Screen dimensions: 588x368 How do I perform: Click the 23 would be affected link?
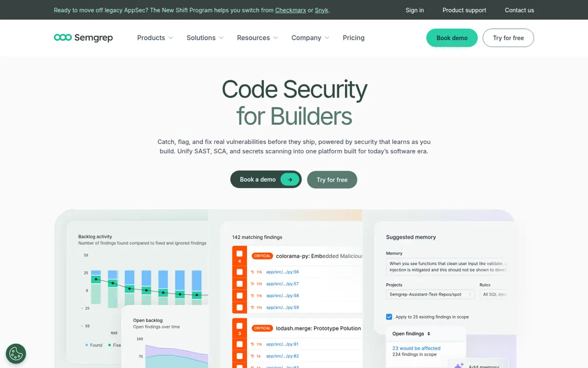416,348
